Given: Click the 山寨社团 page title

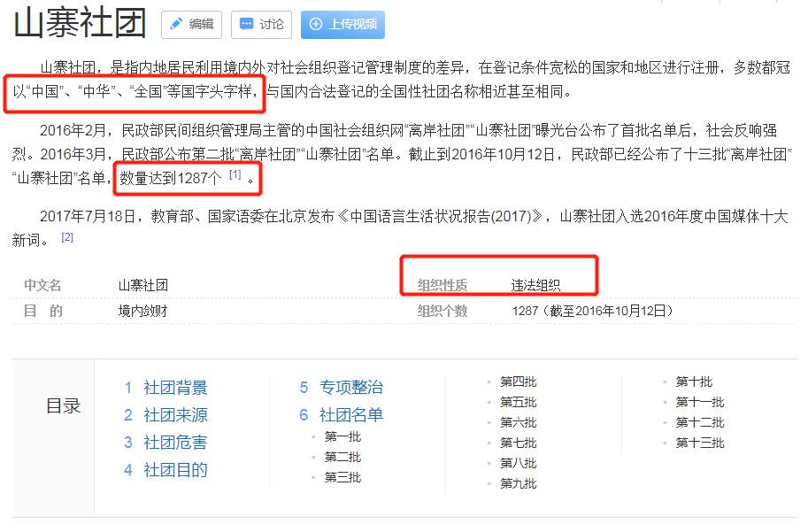Looking at the screenshot, I should click(80, 23).
